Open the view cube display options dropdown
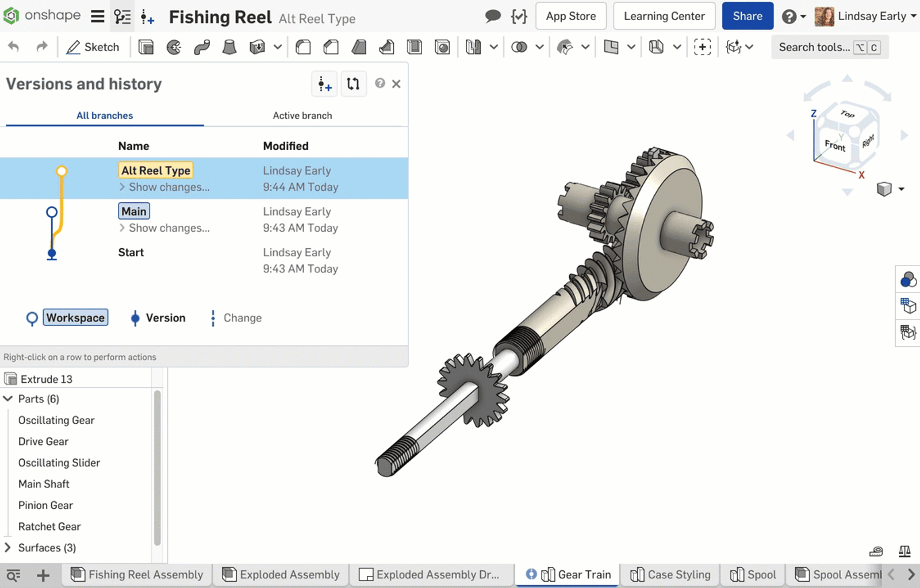 (901, 189)
